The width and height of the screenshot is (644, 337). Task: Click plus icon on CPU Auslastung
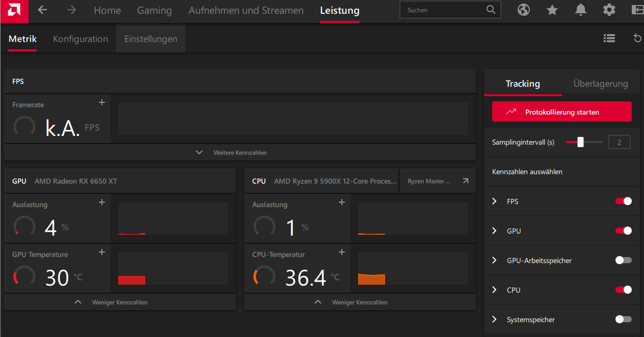pos(342,203)
